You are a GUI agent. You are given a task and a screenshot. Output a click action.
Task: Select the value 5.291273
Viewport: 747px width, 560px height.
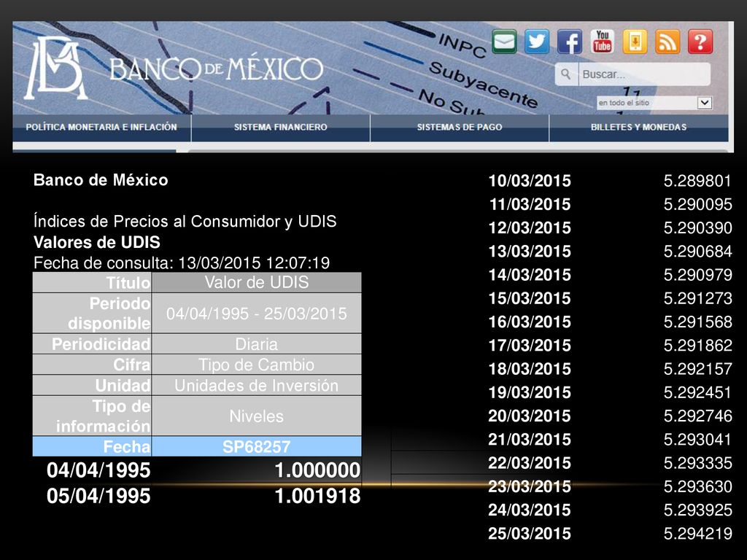[x=698, y=298]
